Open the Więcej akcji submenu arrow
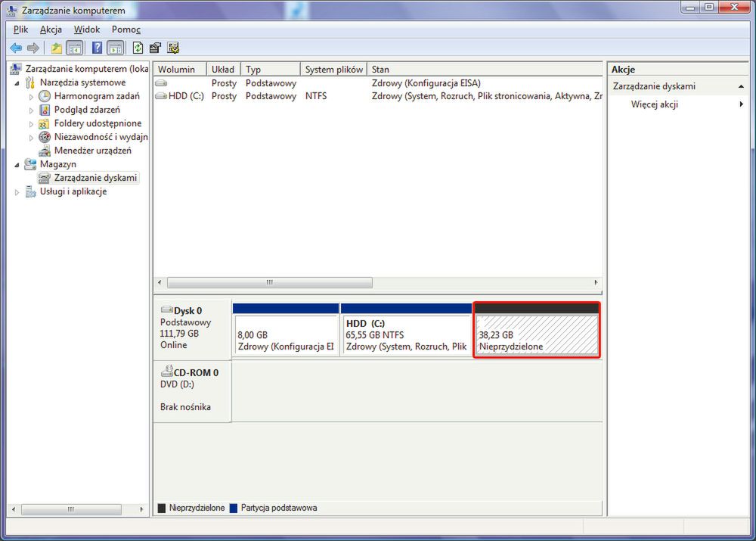 [741, 104]
